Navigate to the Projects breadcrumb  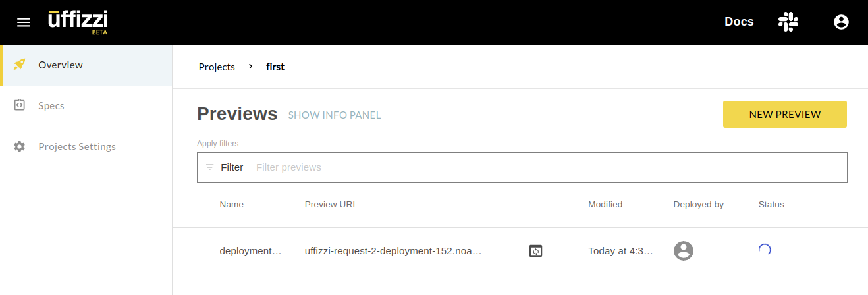[217, 67]
